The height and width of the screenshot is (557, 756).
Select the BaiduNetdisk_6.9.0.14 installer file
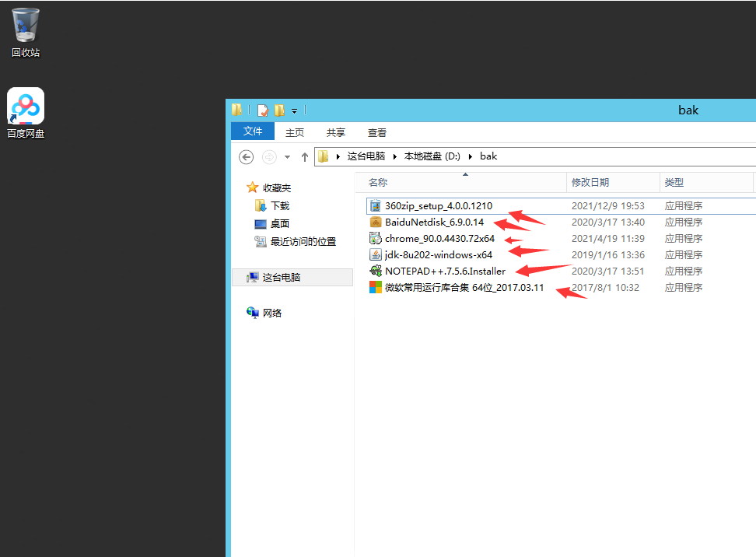pos(433,222)
